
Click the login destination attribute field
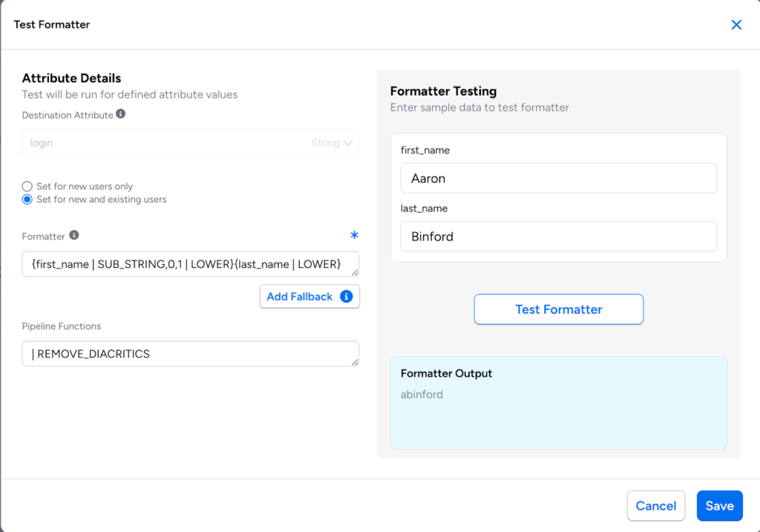click(163, 142)
